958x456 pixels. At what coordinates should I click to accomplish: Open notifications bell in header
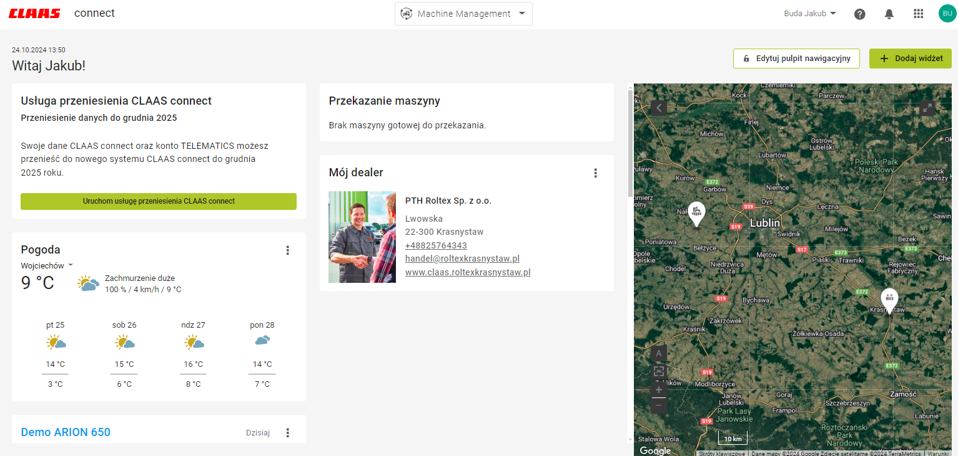coord(888,14)
